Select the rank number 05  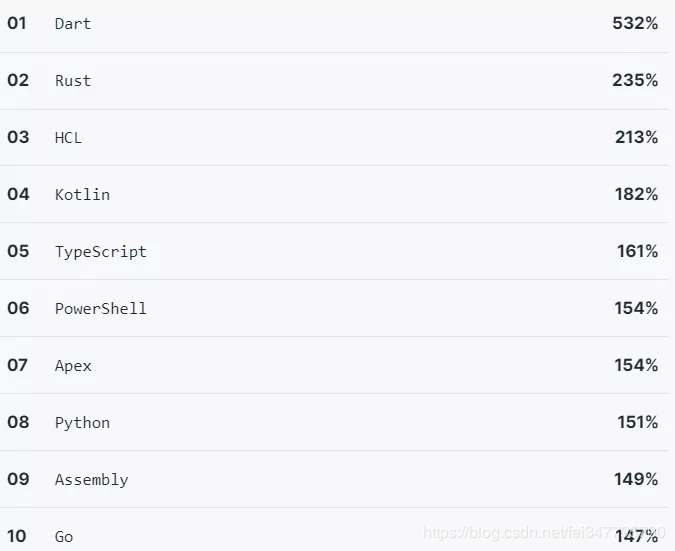click(18, 251)
